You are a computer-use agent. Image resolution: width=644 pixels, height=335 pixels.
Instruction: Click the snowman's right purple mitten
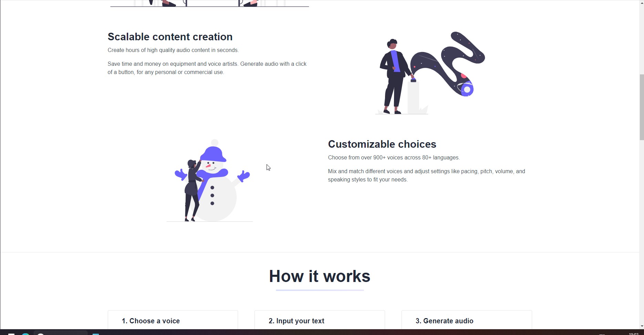[243, 176]
